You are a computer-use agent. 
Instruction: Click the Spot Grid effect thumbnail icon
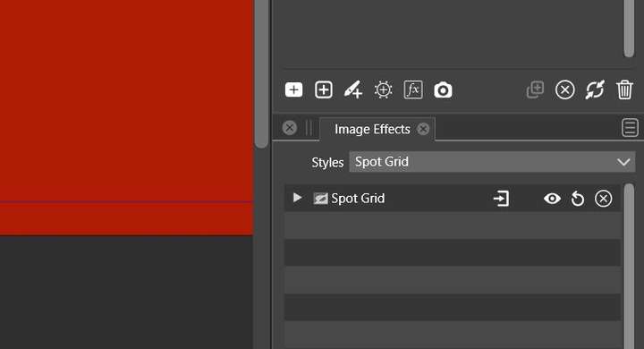(x=320, y=199)
